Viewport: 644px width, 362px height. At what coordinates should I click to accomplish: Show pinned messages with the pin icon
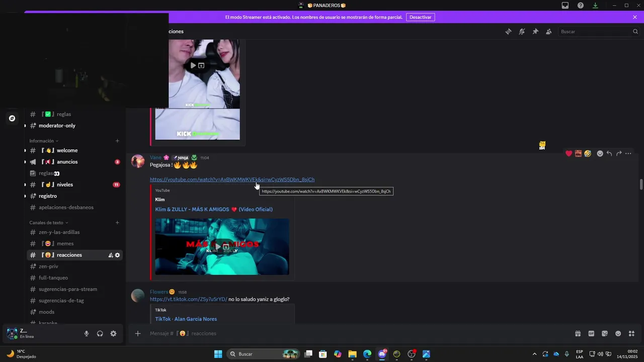pyautogui.click(x=535, y=31)
